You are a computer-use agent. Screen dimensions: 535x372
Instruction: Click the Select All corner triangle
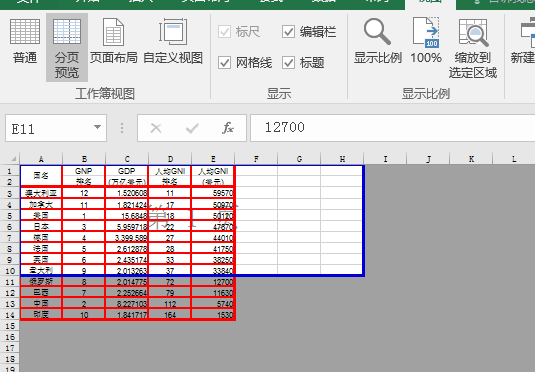[14, 159]
